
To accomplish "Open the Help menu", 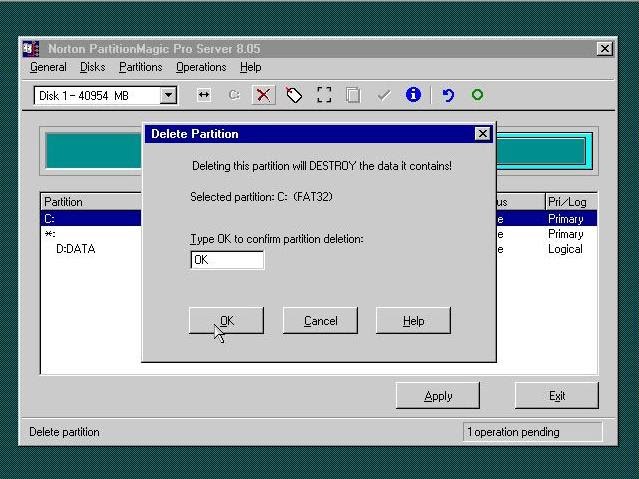I will [x=250, y=67].
